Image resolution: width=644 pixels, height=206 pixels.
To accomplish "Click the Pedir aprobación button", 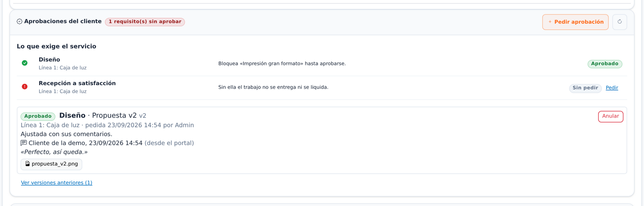I will coord(575,22).
